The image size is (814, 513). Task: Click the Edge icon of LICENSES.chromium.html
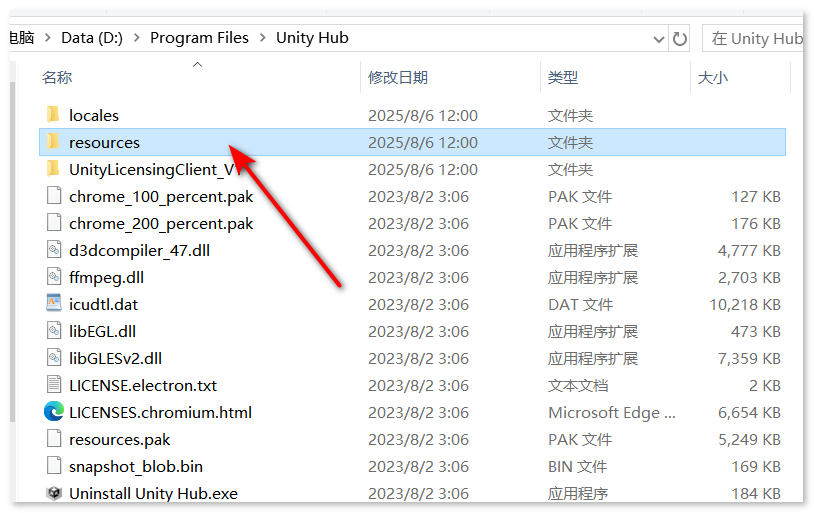(54, 412)
